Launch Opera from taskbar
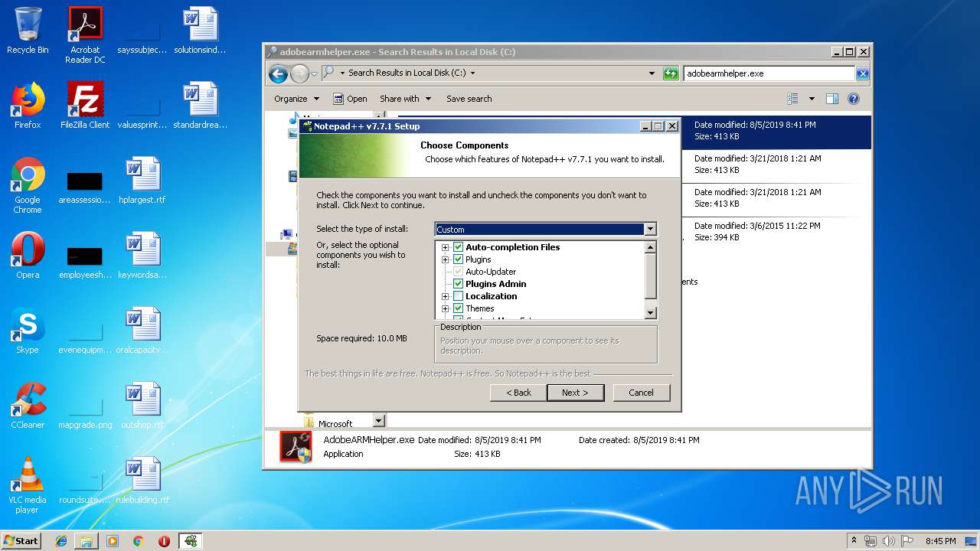The image size is (980, 551). tap(164, 541)
